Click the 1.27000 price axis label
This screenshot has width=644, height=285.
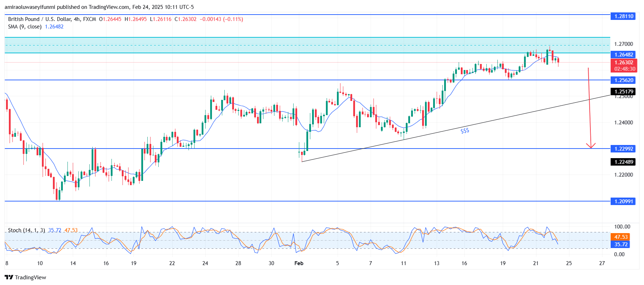pos(623,44)
